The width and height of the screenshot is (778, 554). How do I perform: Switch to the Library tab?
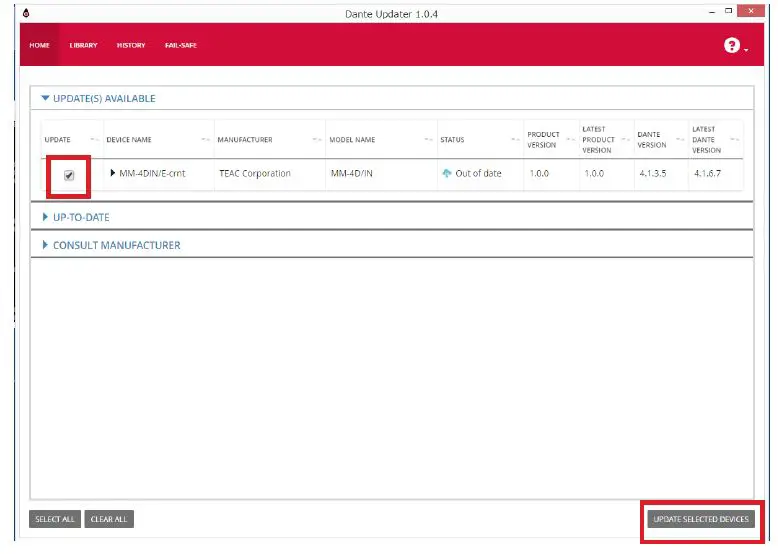click(83, 45)
